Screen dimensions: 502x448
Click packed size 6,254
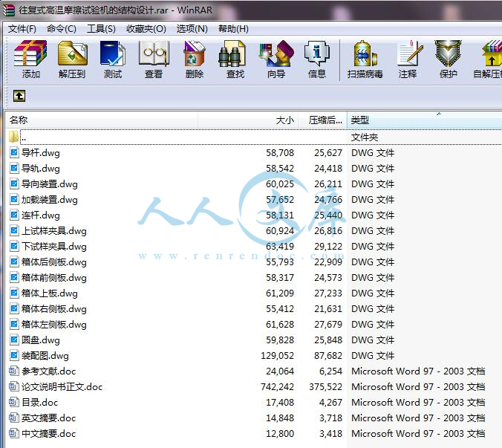point(330,371)
